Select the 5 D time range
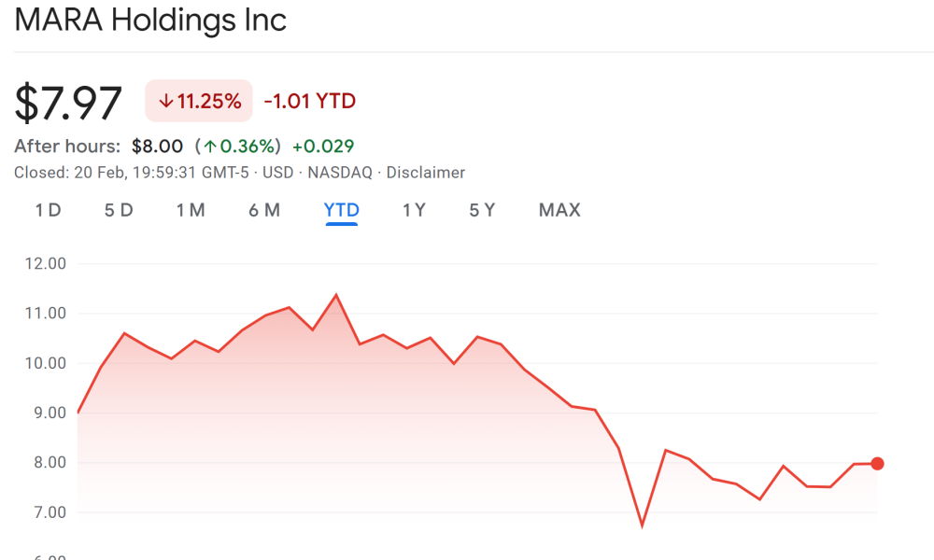 (x=119, y=210)
